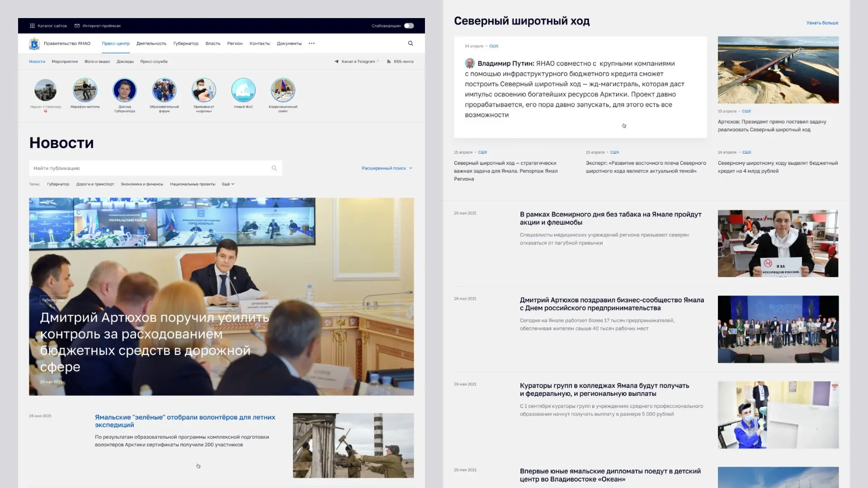Screen dimensions: 868x488
Task: Filter by Национальные проекты topic
Action: pyautogui.click(x=193, y=184)
